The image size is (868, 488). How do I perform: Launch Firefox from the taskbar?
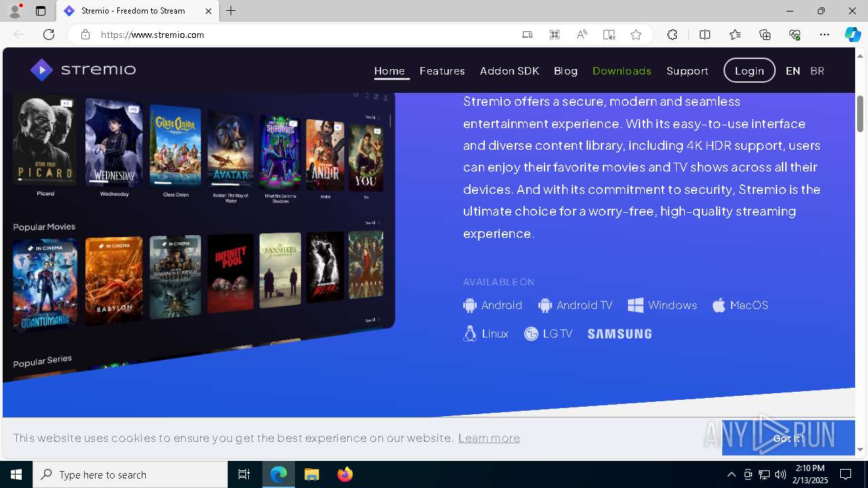(345, 474)
